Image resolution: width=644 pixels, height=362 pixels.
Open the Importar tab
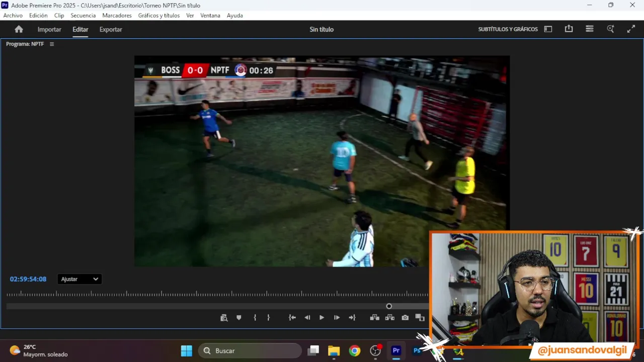[x=49, y=29]
